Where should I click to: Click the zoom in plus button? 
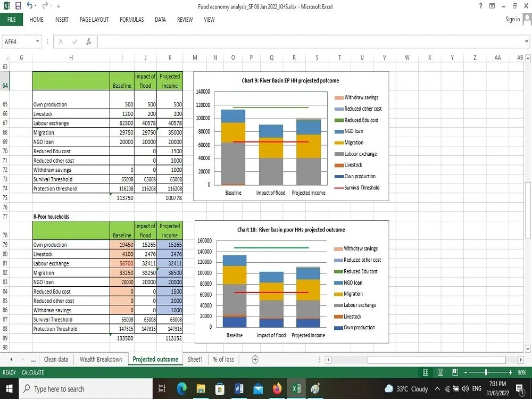click(x=511, y=372)
